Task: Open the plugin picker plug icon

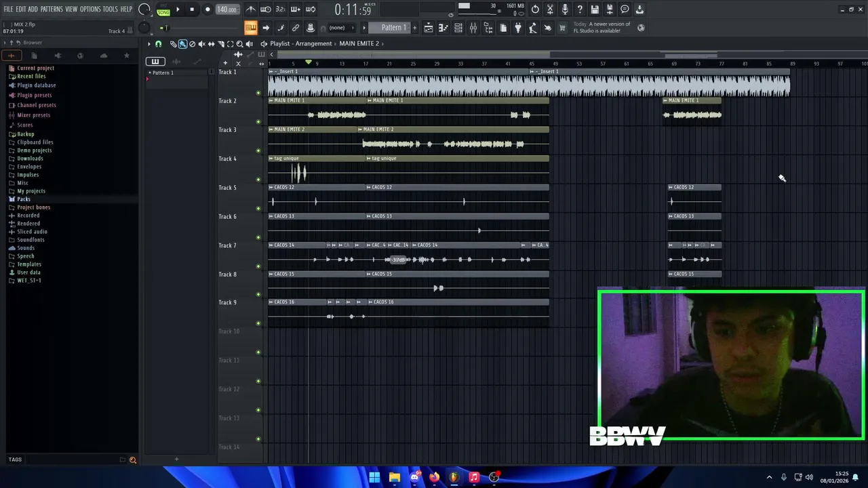Action: [518, 28]
